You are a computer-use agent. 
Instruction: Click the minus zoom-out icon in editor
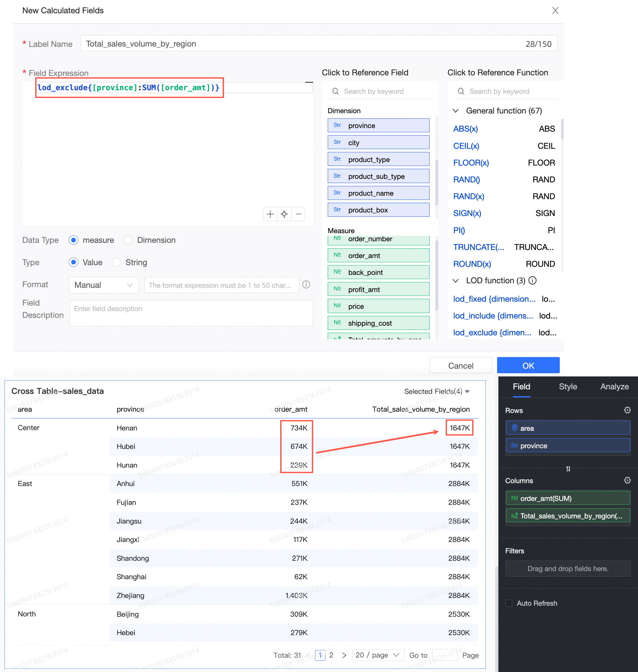coord(298,214)
